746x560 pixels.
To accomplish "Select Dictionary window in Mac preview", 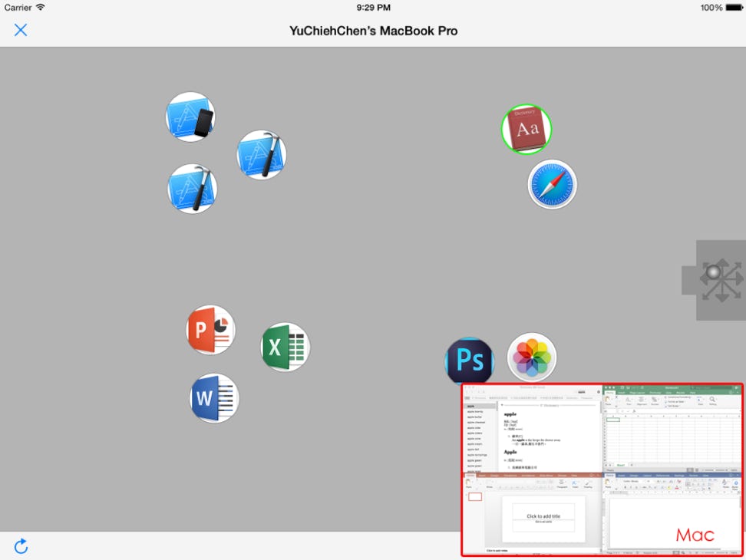I will [x=532, y=428].
